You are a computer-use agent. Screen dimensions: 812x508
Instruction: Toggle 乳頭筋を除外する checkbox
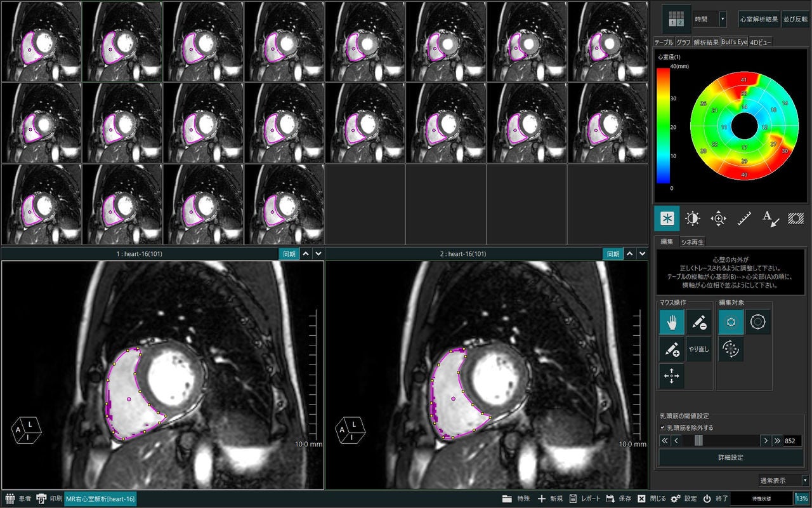pyautogui.click(x=663, y=428)
